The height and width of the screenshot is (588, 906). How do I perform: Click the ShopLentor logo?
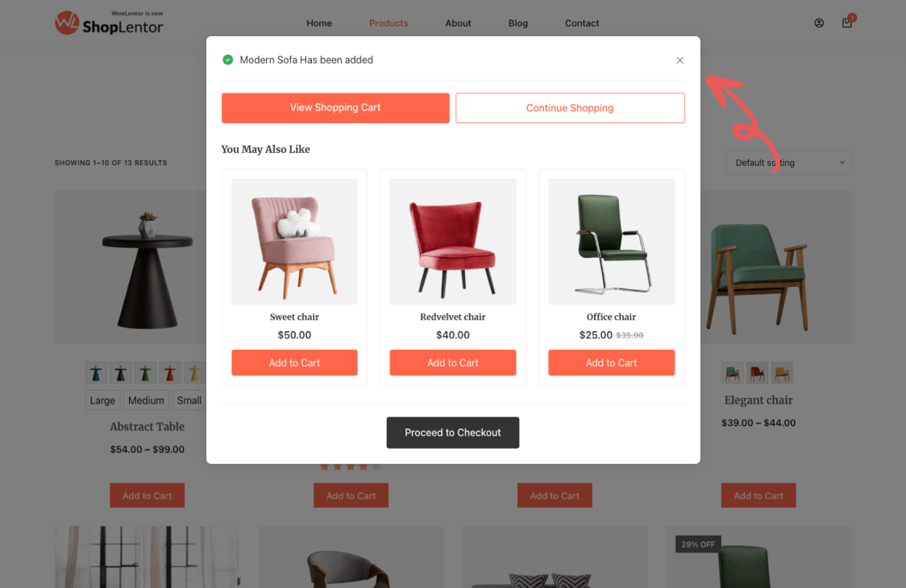tap(109, 23)
